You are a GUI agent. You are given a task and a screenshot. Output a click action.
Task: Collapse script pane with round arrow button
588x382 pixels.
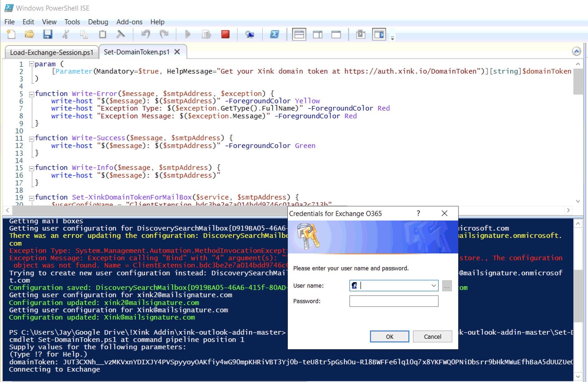pos(576,51)
